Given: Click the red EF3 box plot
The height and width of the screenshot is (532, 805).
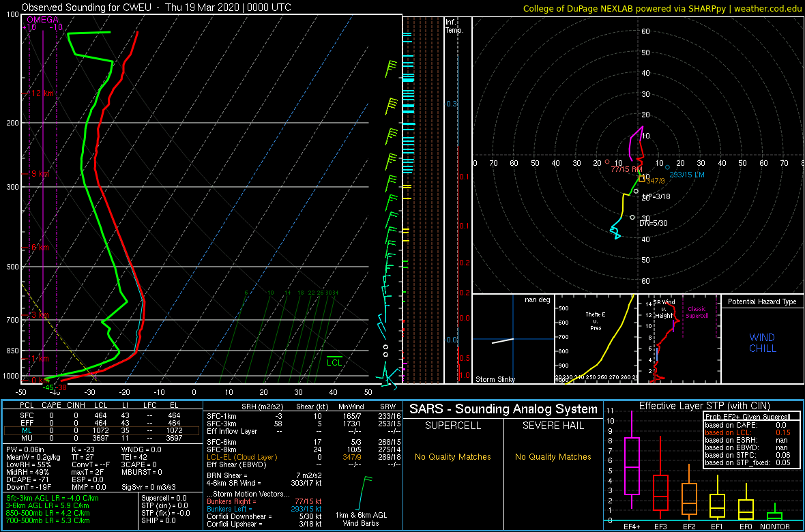Looking at the screenshot, I should 660,493.
